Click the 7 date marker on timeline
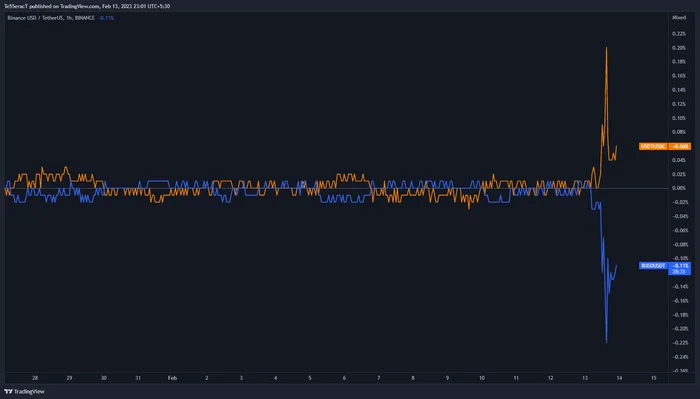This screenshot has height=399, width=700. click(379, 378)
